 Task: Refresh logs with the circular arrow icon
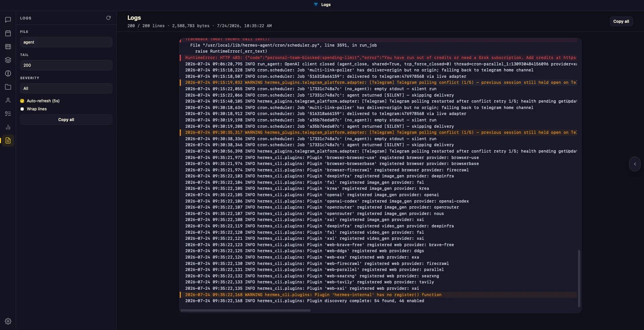tap(108, 18)
